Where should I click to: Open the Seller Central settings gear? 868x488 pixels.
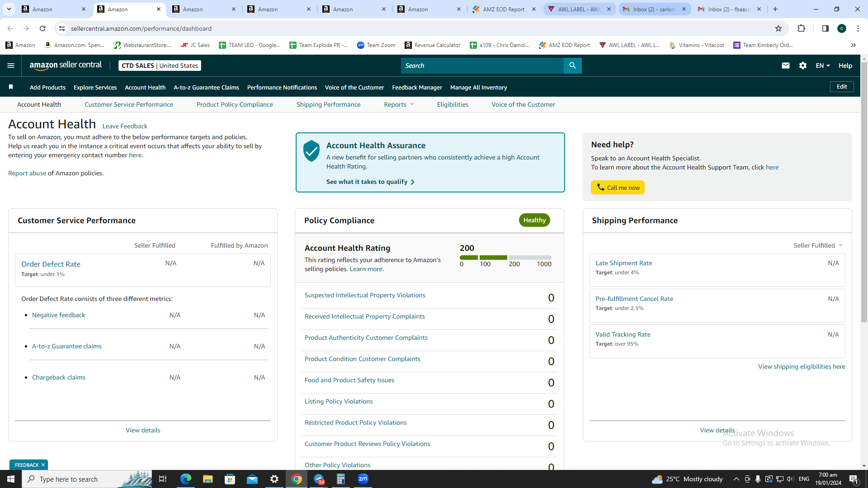pos(803,66)
